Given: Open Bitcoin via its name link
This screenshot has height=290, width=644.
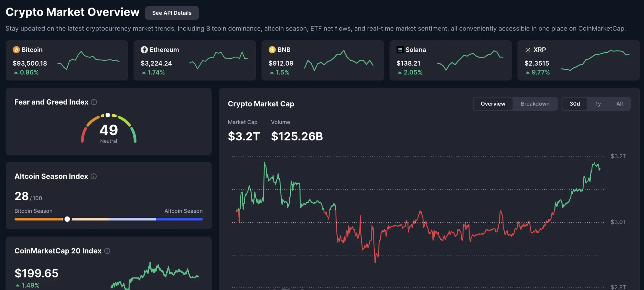Looking at the screenshot, I should 32,50.
